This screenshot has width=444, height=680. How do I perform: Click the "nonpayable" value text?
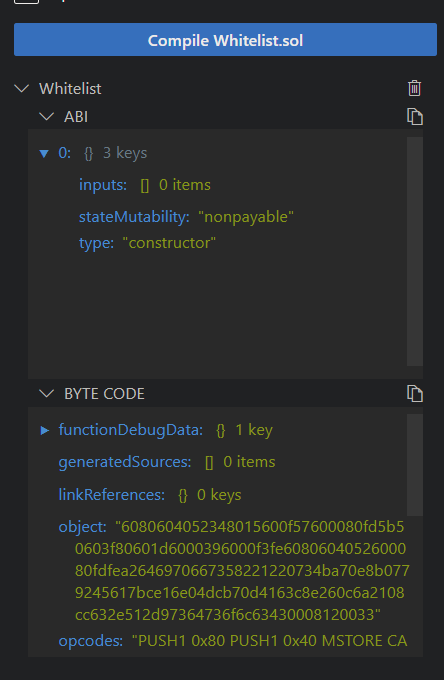(x=246, y=217)
